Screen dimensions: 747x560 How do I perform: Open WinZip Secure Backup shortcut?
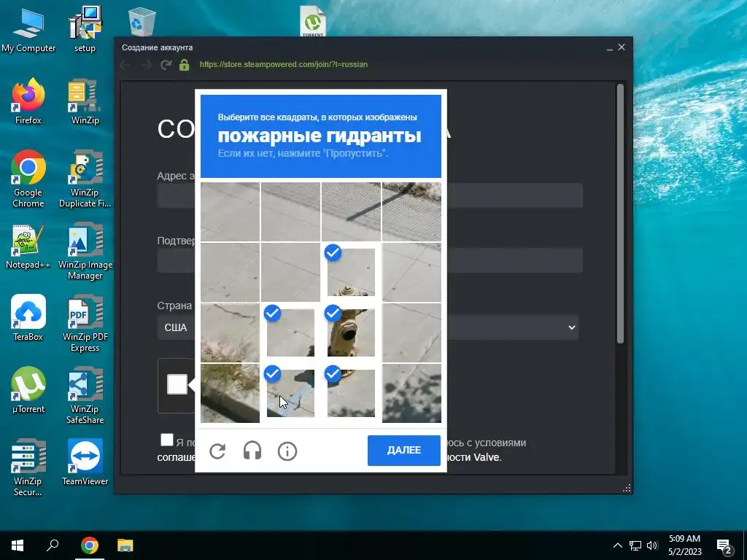28,467
